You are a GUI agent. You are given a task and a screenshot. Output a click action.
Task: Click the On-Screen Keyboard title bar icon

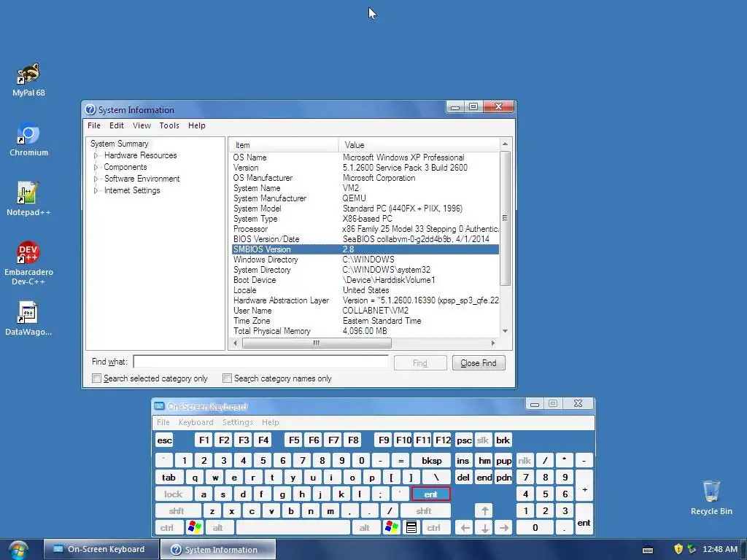tap(159, 406)
